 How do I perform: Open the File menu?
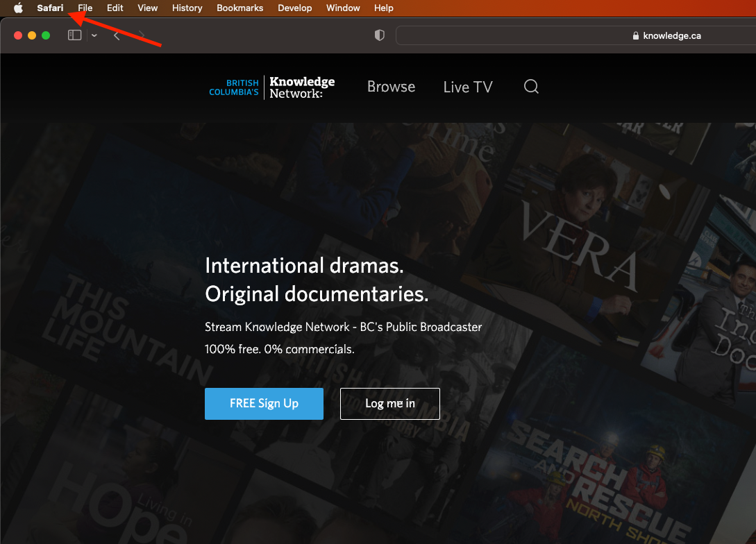[x=85, y=8]
